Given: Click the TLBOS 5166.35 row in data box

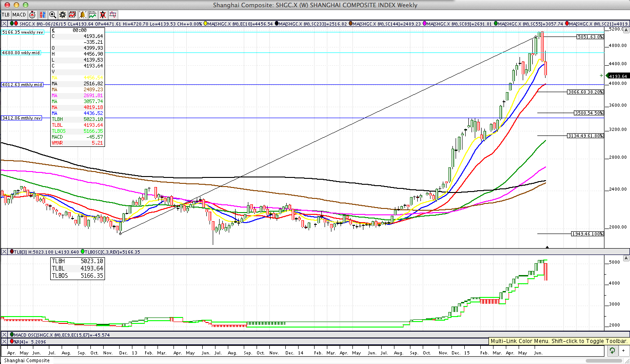Looking at the screenshot, I should [x=78, y=131].
